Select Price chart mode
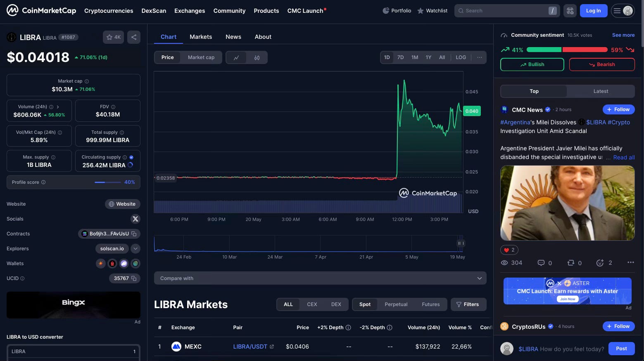The height and width of the screenshot is (361, 644). pos(167,57)
